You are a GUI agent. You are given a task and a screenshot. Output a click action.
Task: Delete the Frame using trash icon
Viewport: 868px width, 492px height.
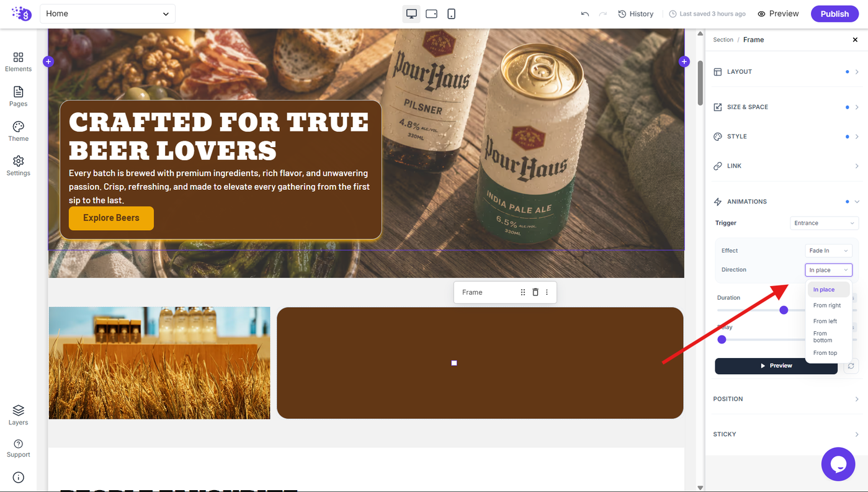pos(535,292)
